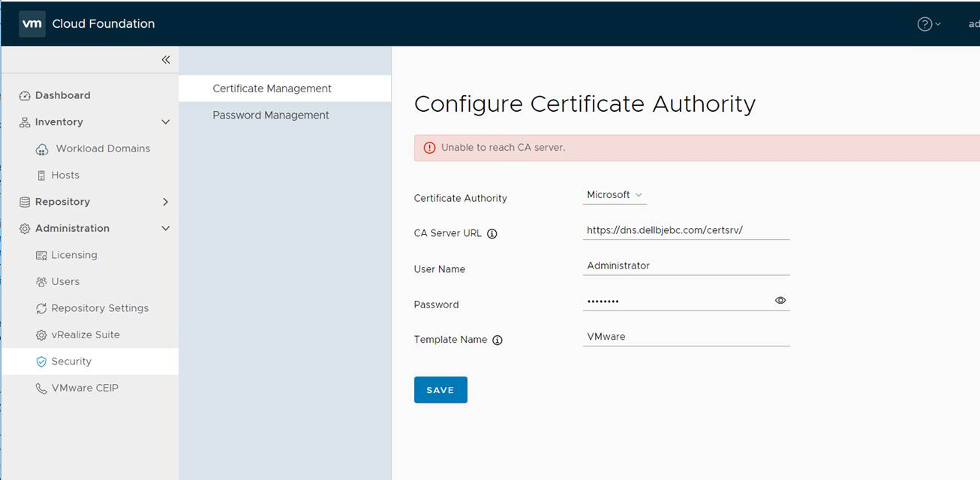Click the VMware CEIP phone icon
This screenshot has height=480, width=980.
[41, 388]
